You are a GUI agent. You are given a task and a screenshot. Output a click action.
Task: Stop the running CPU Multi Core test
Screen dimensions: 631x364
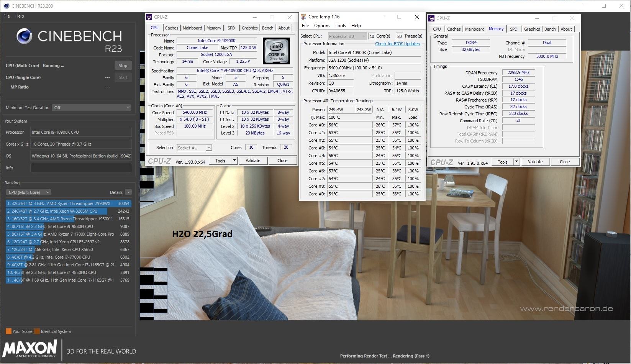(x=123, y=66)
